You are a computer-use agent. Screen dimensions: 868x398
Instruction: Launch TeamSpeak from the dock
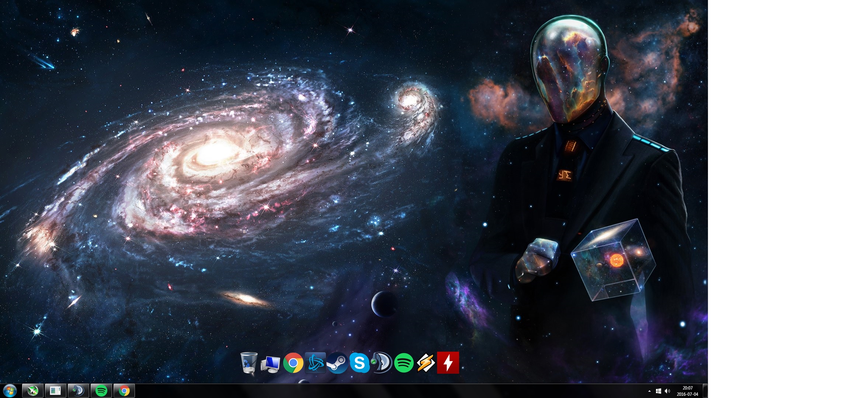pyautogui.click(x=382, y=363)
